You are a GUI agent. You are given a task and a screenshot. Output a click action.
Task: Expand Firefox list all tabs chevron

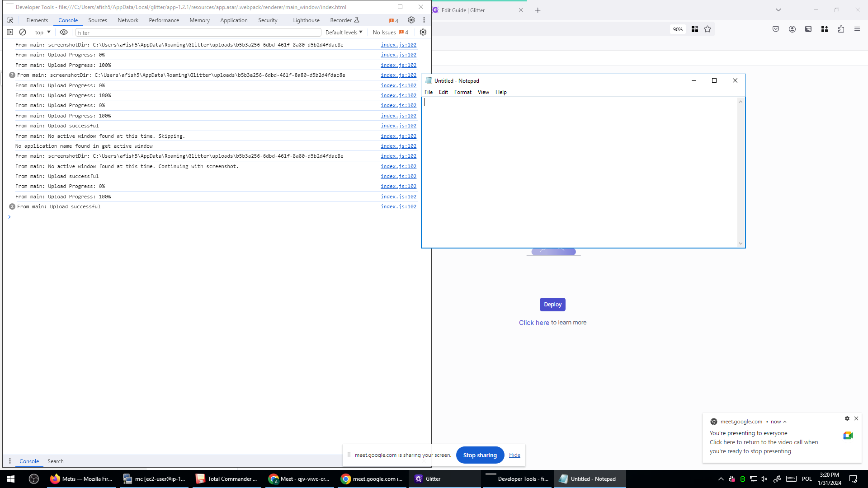(x=778, y=10)
